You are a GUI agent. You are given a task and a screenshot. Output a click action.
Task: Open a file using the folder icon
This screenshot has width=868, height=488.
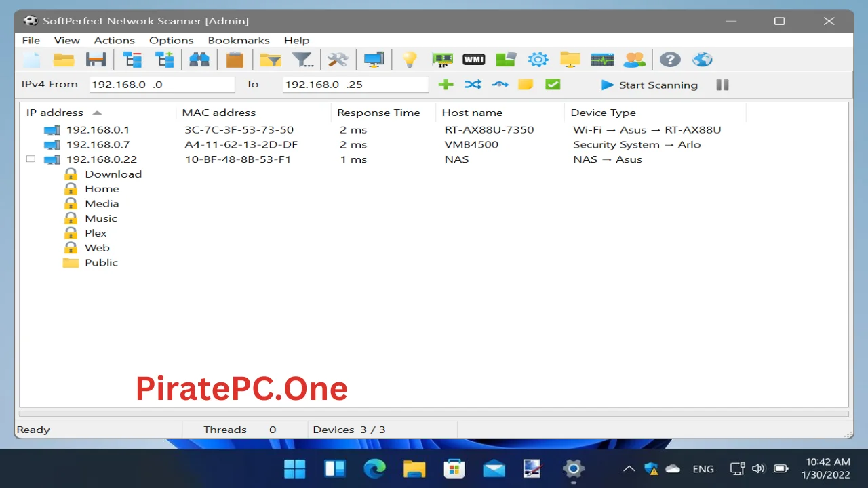pyautogui.click(x=64, y=60)
